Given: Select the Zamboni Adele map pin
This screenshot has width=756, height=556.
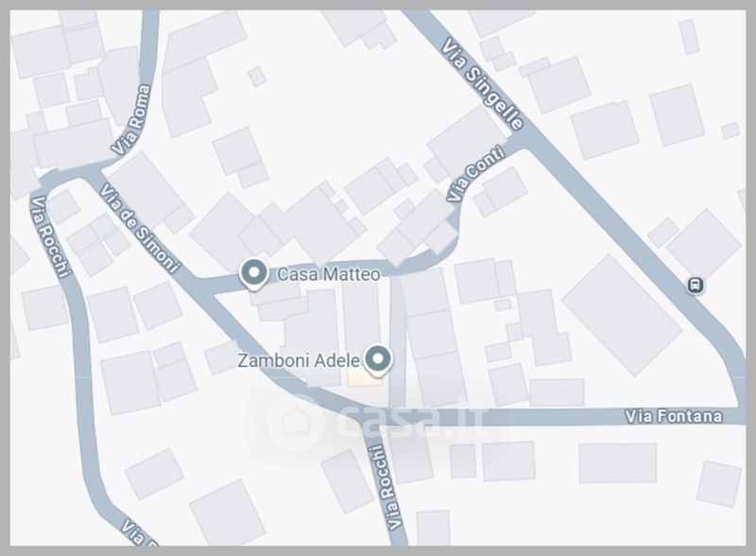Looking at the screenshot, I should tap(378, 360).
